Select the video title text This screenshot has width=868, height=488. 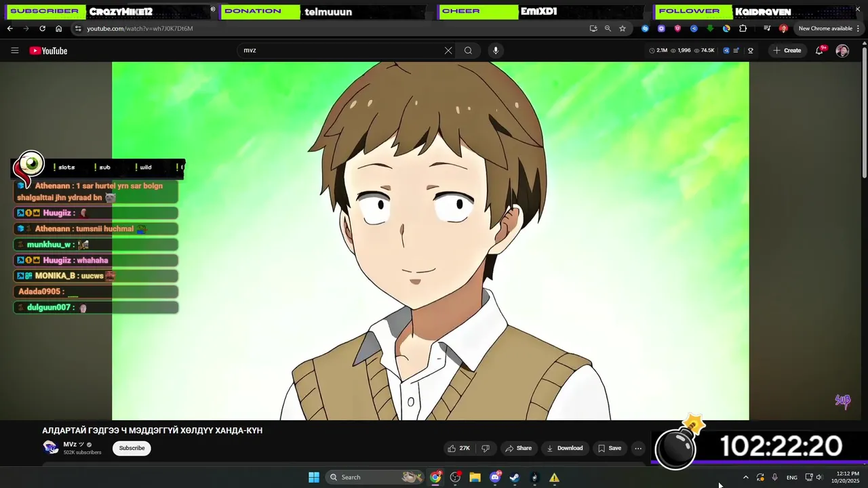(x=153, y=430)
